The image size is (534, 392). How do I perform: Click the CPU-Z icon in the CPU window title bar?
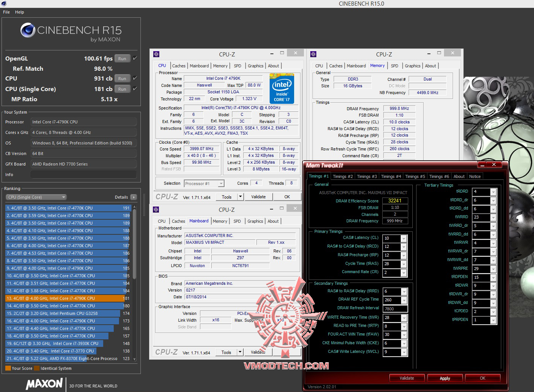(156, 54)
